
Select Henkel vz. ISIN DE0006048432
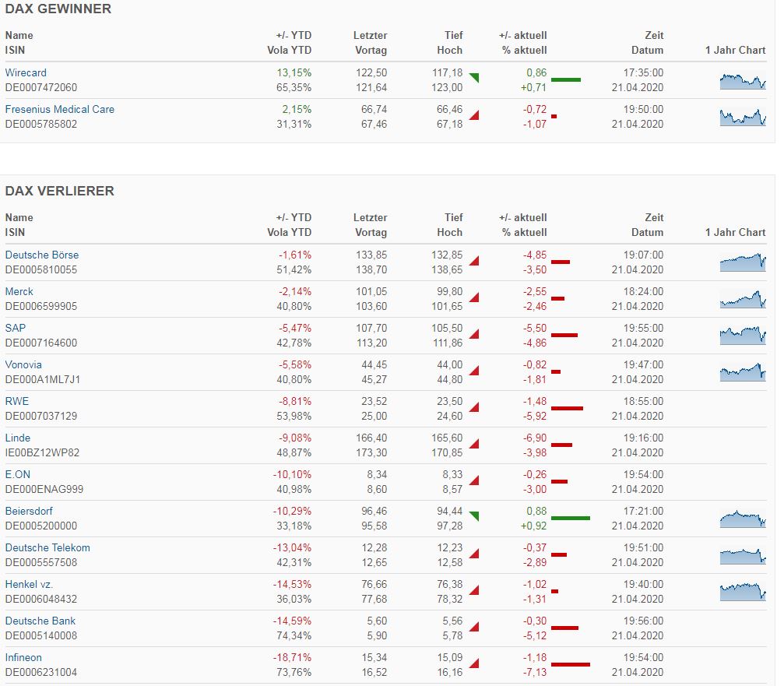[41, 599]
